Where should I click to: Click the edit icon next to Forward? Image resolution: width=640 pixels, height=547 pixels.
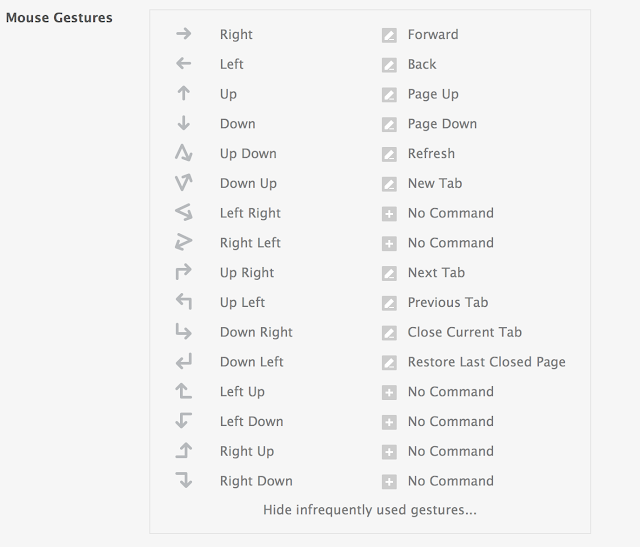coord(389,35)
